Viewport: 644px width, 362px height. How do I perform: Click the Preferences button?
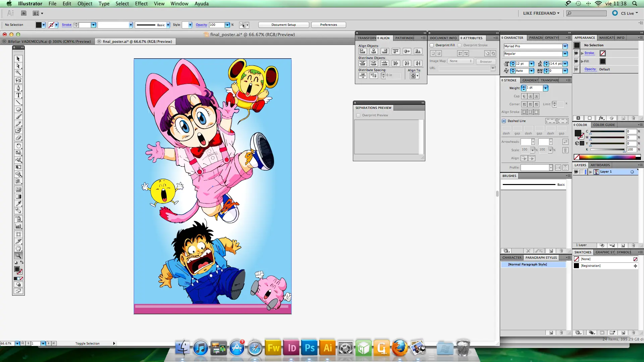(x=329, y=25)
